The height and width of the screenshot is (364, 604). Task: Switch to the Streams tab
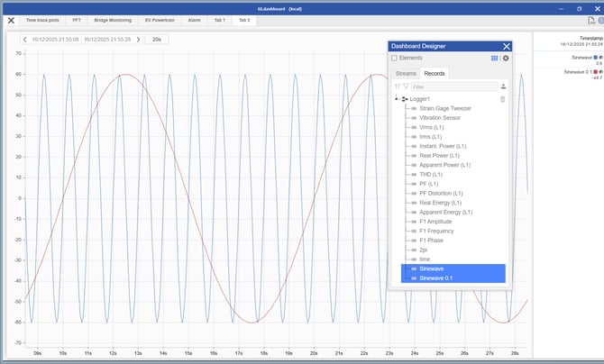406,73
